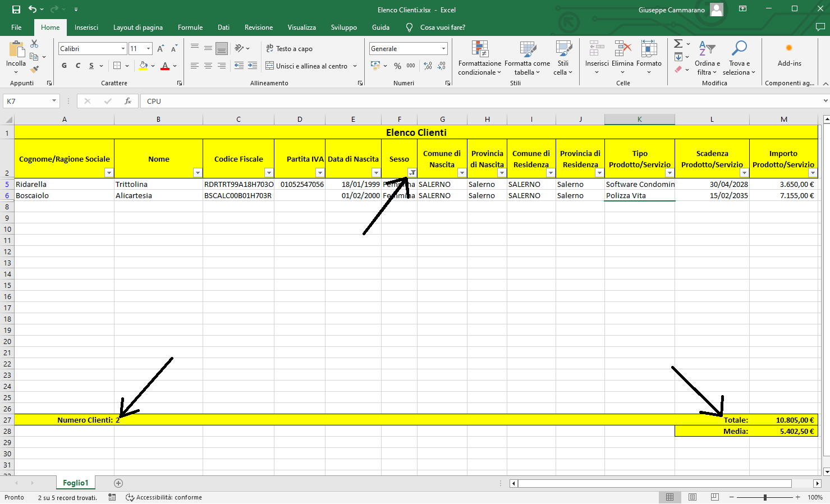Toggle Wrap text (Testo a capo)
This screenshot has width=830, height=504.
click(289, 49)
